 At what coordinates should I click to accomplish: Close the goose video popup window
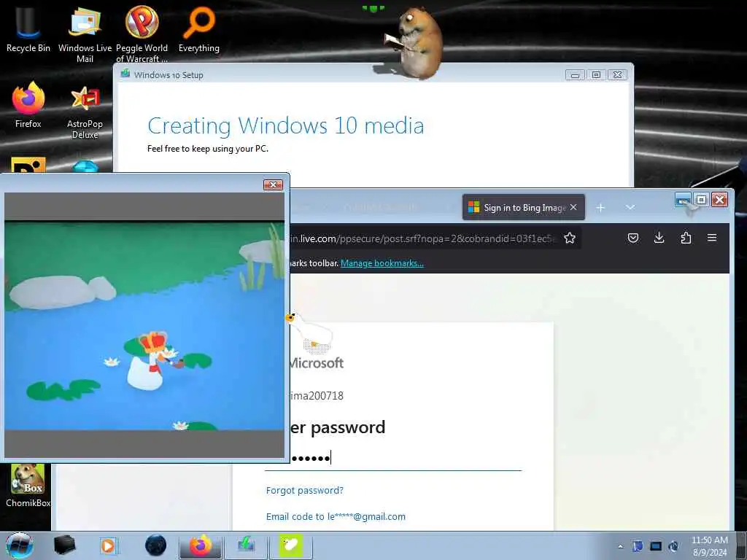pyautogui.click(x=273, y=184)
